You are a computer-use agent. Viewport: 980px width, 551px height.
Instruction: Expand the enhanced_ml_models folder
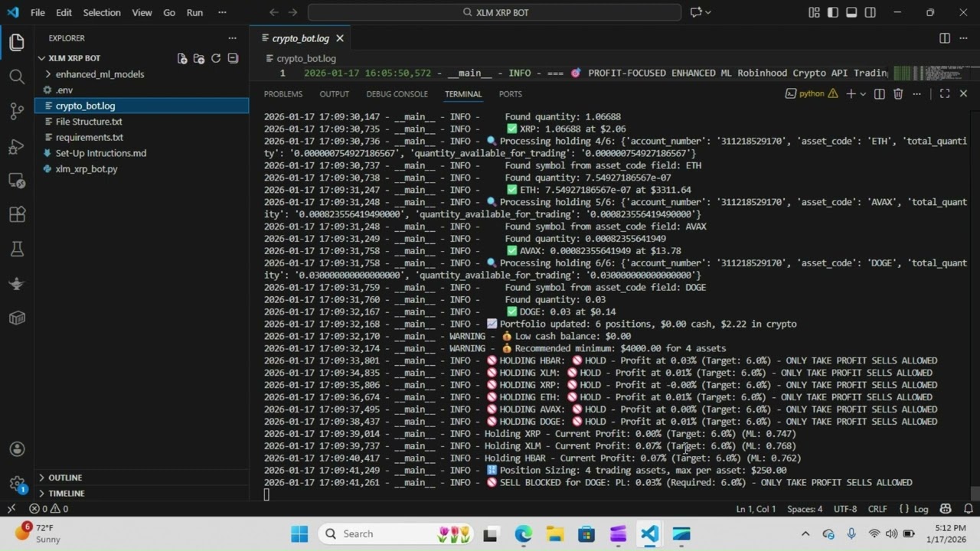pos(48,74)
